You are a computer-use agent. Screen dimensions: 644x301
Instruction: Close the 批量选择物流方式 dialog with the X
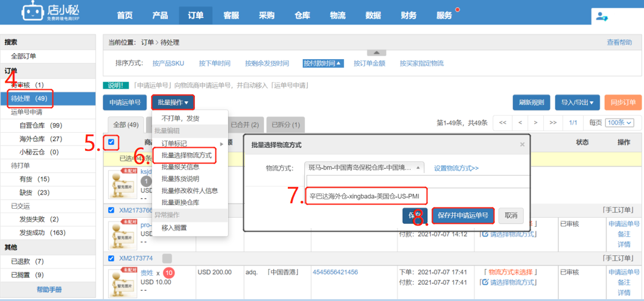tap(522, 145)
